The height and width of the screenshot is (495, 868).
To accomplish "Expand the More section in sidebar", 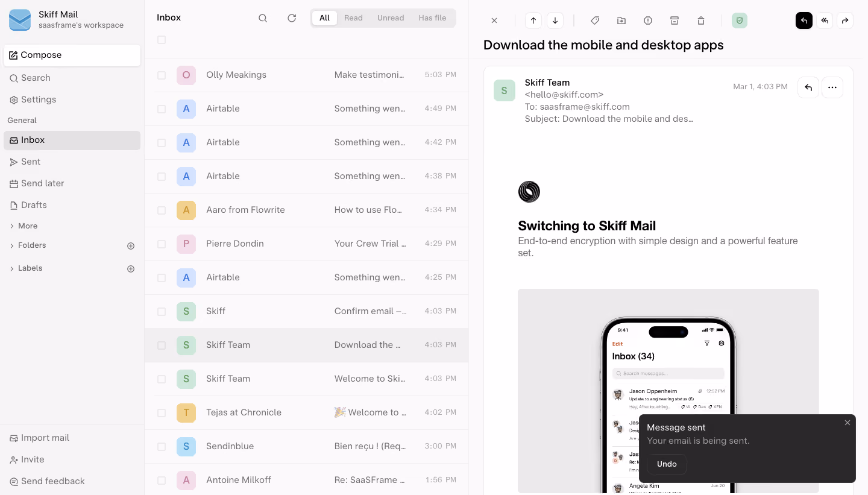I will pos(24,226).
